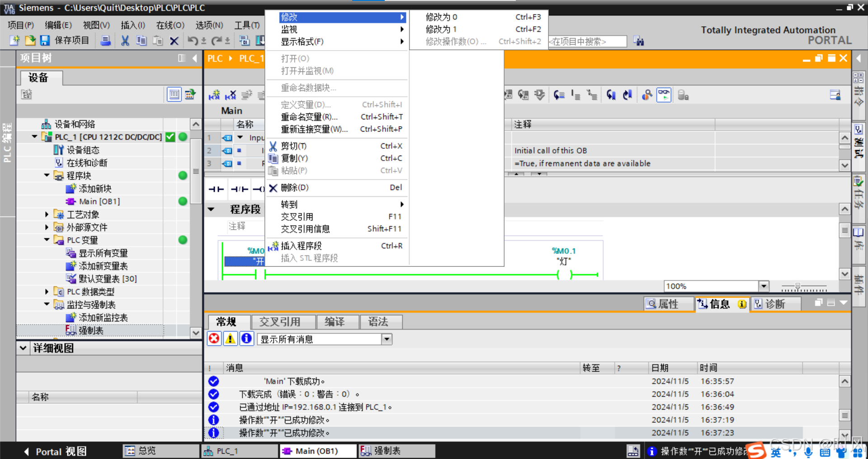Screen dimensions: 868x459
Task: Click the Go to previous bookmark icon
Action: pyautogui.click(x=627, y=95)
